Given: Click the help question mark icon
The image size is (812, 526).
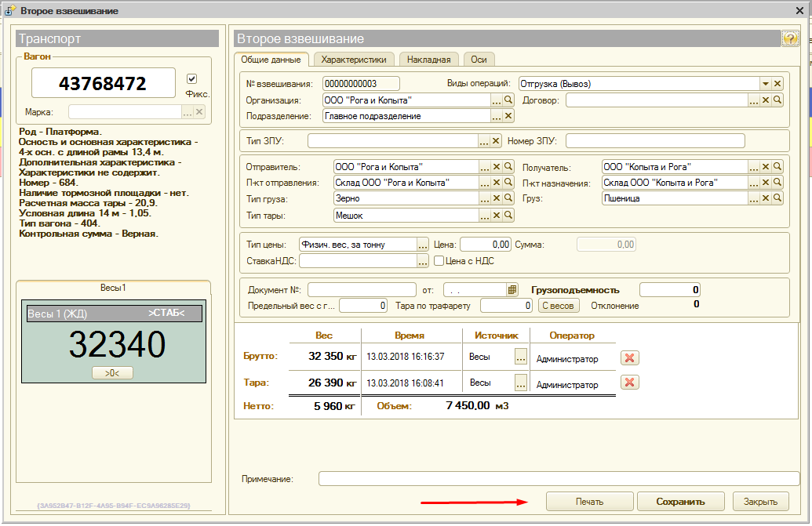Looking at the screenshot, I should click(x=790, y=39).
